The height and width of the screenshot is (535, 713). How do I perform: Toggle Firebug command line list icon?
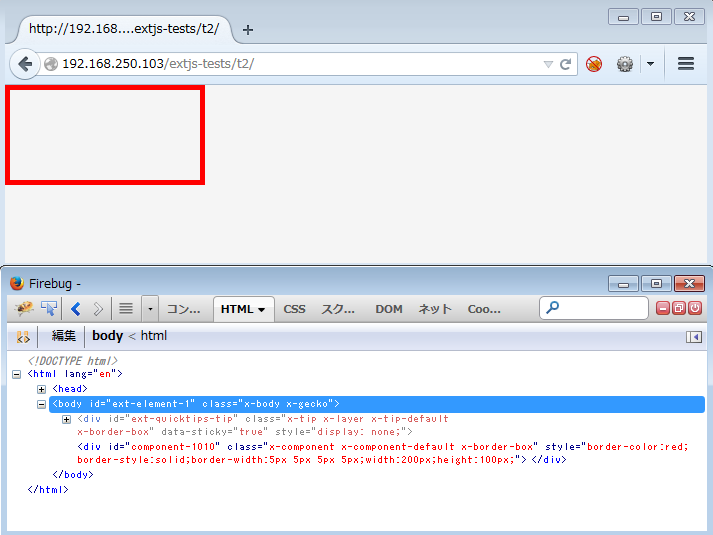[x=126, y=309]
